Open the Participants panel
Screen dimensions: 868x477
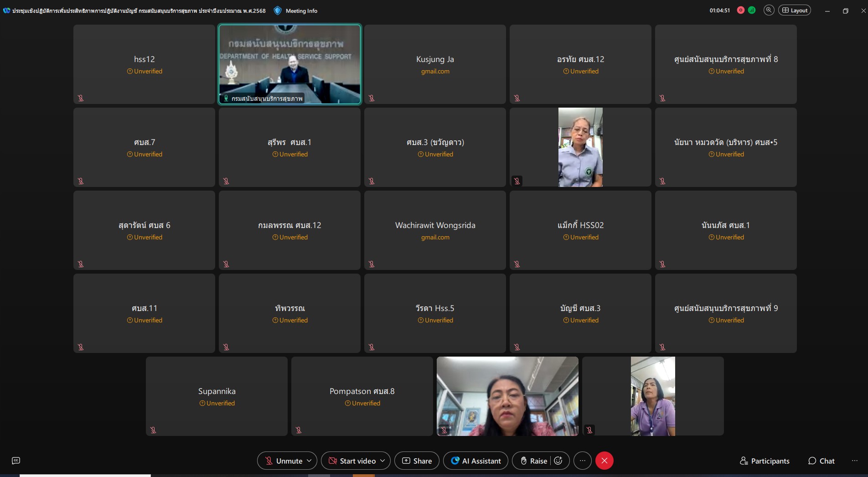(x=765, y=461)
